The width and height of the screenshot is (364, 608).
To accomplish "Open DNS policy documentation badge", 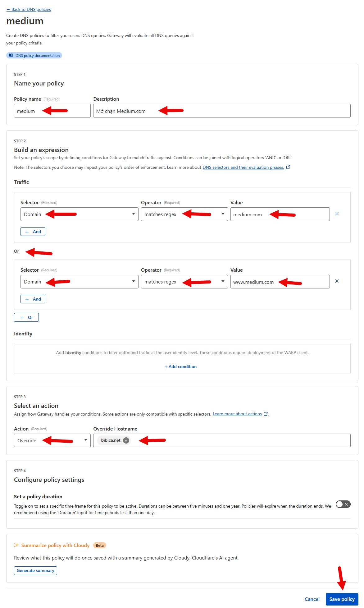I will click(x=34, y=55).
